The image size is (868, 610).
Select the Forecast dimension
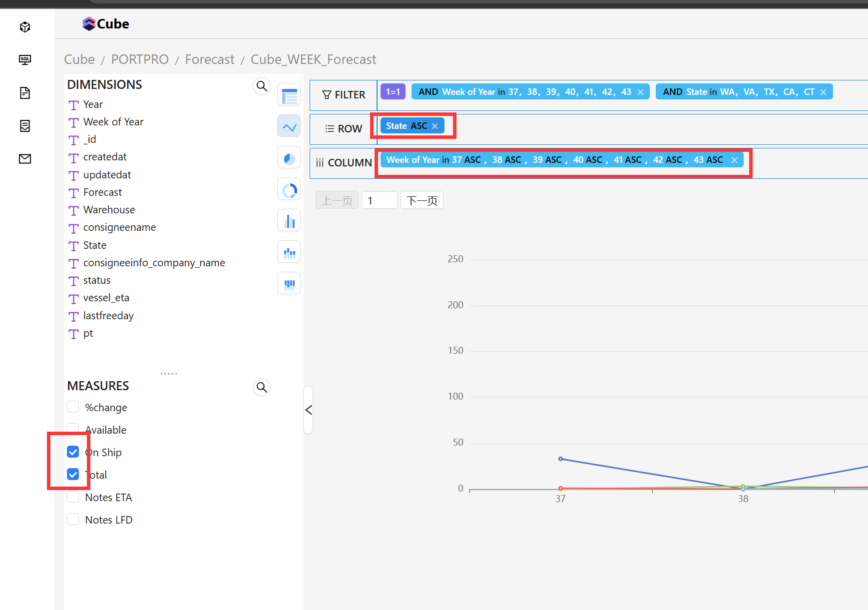pyautogui.click(x=102, y=192)
